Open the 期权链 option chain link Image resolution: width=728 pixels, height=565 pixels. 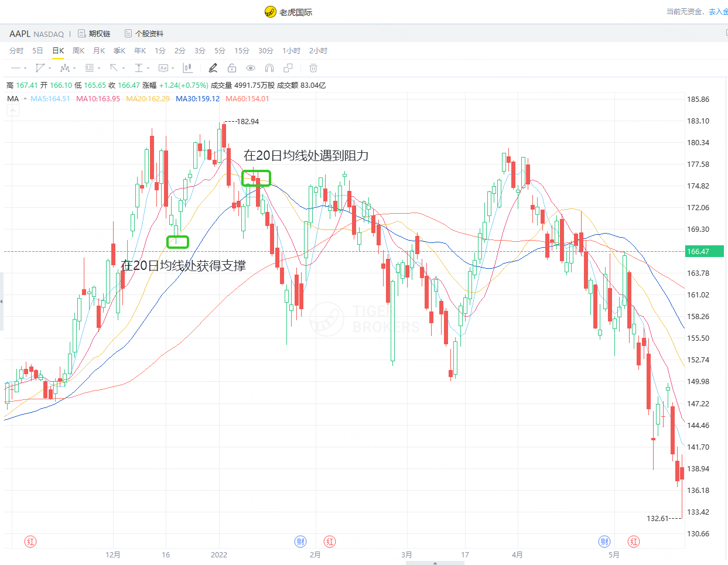point(100,34)
